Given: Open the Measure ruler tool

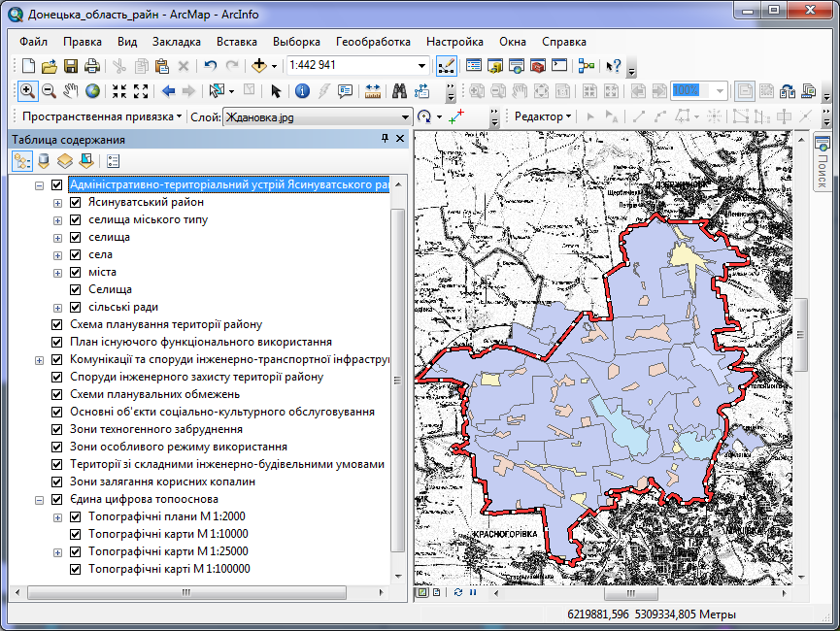Looking at the screenshot, I should pyautogui.click(x=372, y=91).
